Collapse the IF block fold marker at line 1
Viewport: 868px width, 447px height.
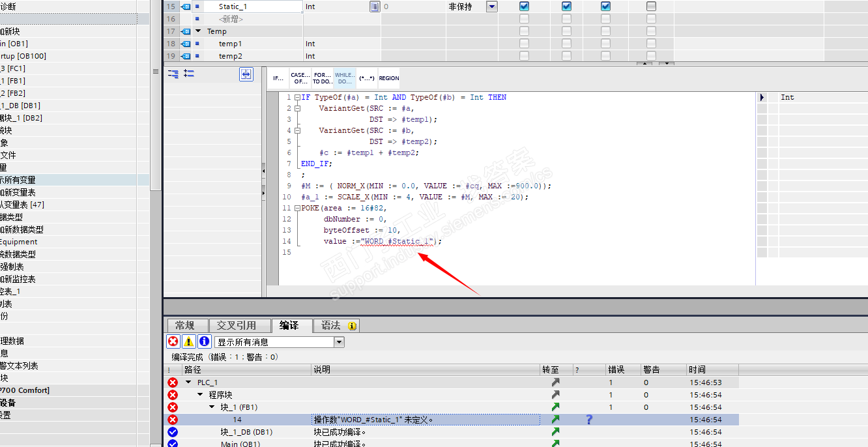tap(297, 97)
